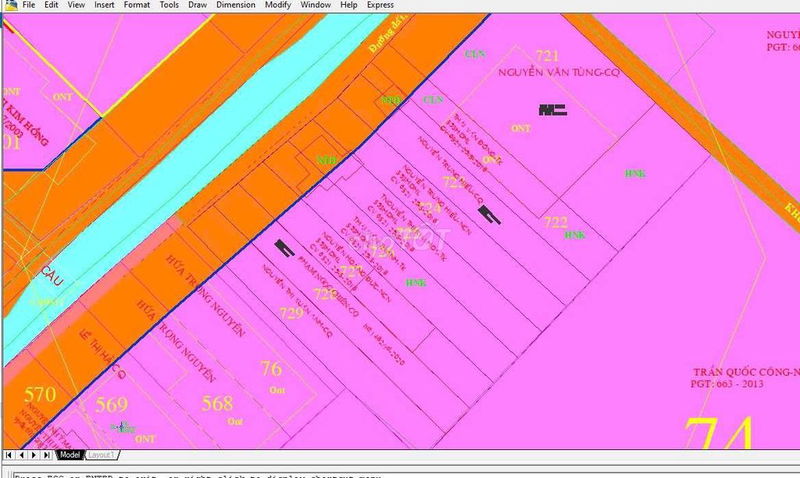Jump to first layout tab arrow

pos(10,455)
